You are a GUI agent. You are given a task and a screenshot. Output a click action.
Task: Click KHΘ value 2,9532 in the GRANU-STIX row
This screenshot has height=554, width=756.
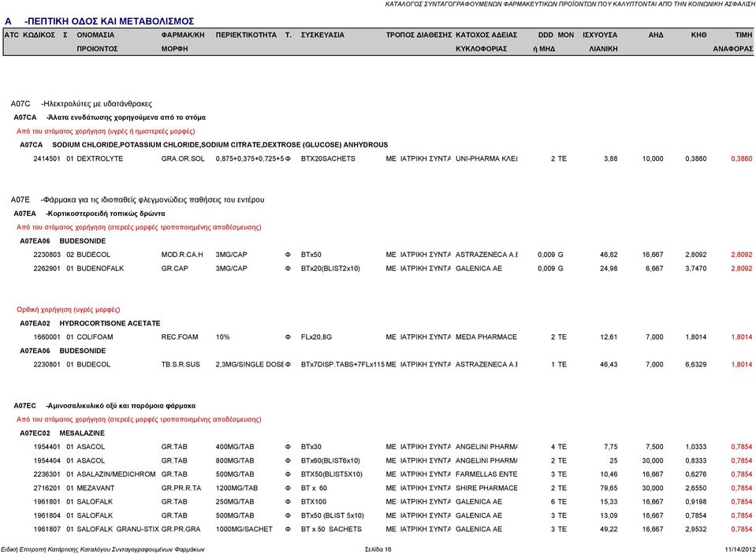pos(696,529)
